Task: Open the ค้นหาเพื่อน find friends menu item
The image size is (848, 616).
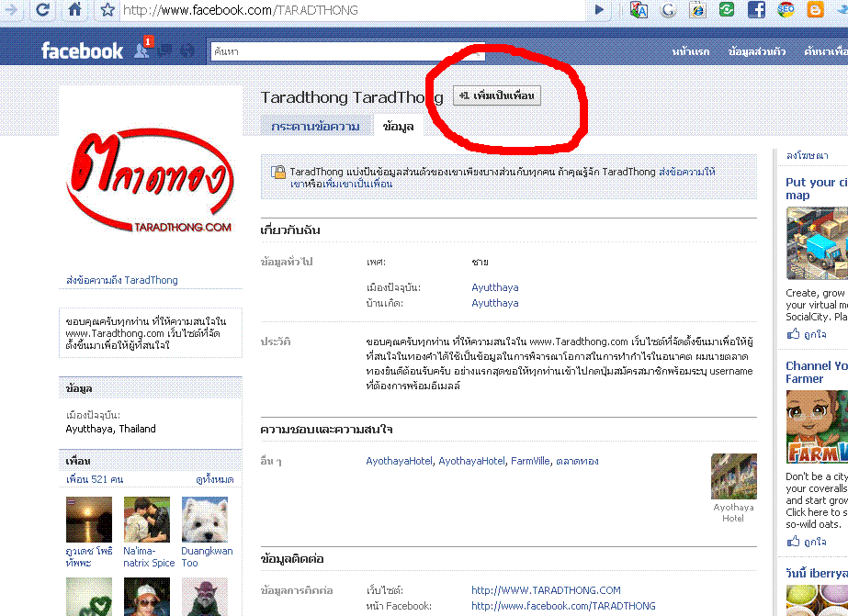Action: 826,51
